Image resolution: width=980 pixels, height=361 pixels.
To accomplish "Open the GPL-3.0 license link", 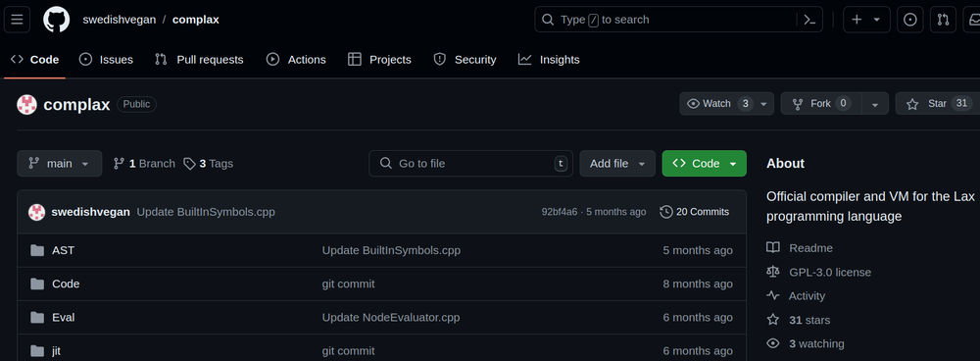I will tap(830, 272).
